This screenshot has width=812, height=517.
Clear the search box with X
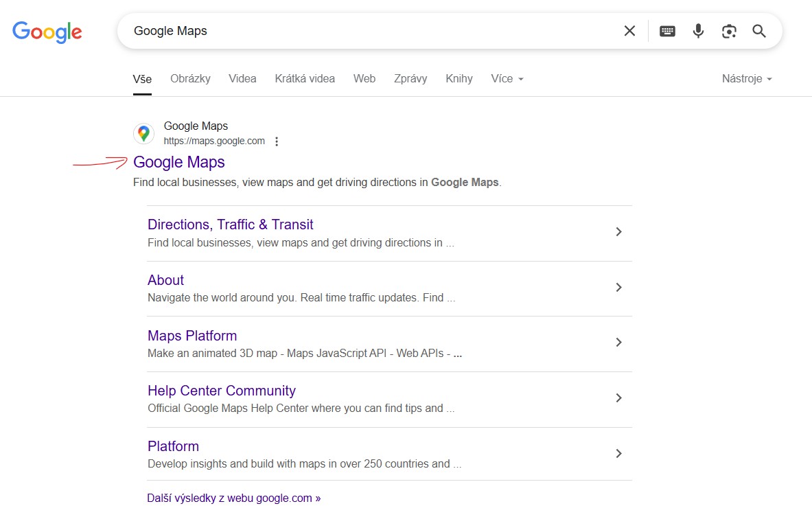click(x=629, y=31)
